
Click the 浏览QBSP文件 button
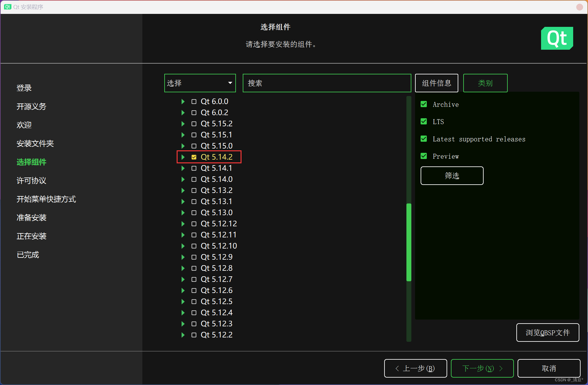point(548,333)
